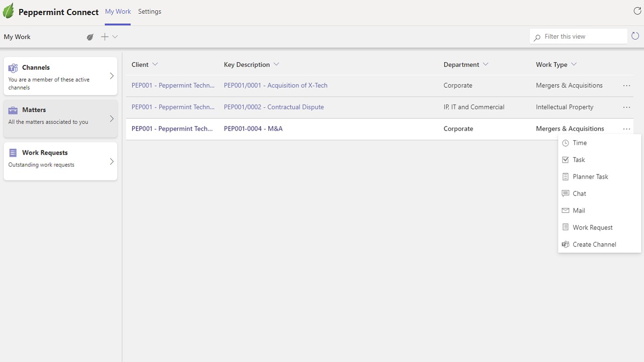Select Work Request from the context menu
644x362 pixels.
(593, 227)
